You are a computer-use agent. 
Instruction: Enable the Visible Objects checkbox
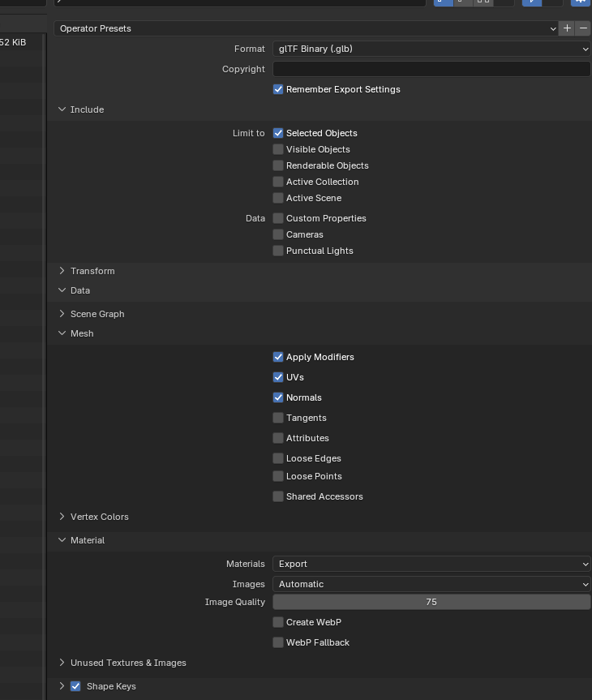(278, 149)
